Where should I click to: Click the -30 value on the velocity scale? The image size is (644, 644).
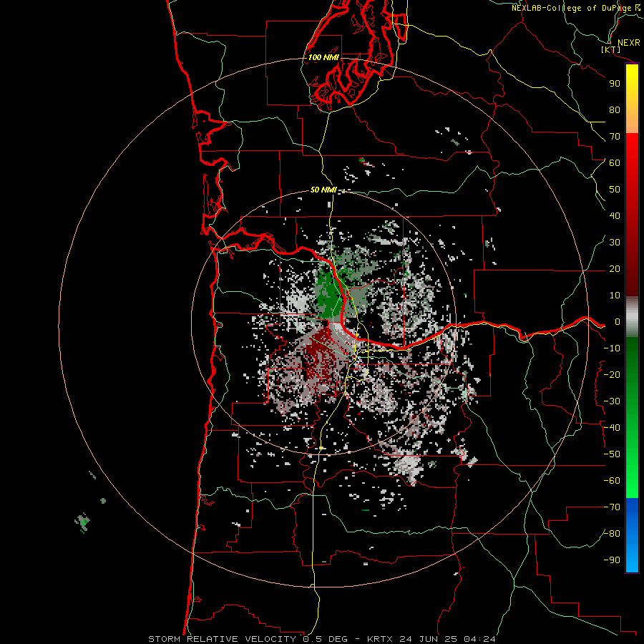coord(612,401)
